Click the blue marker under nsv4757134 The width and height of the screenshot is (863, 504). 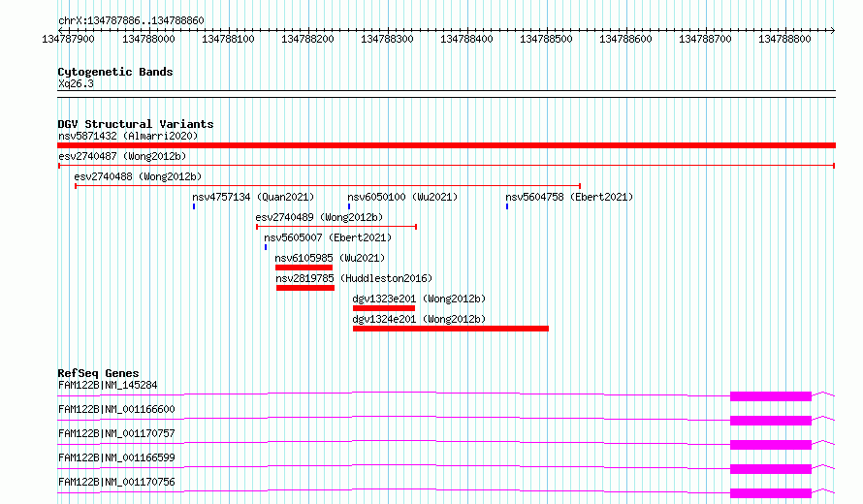click(x=194, y=206)
